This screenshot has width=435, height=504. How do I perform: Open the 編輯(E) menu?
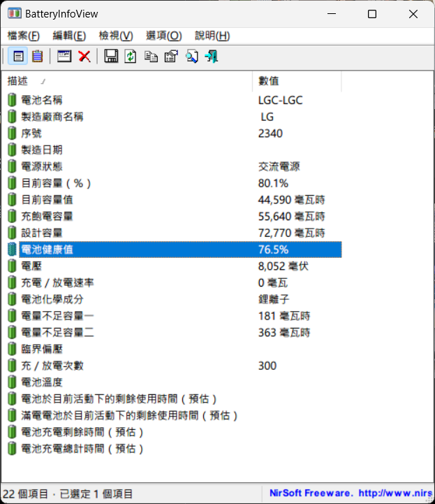coord(69,36)
